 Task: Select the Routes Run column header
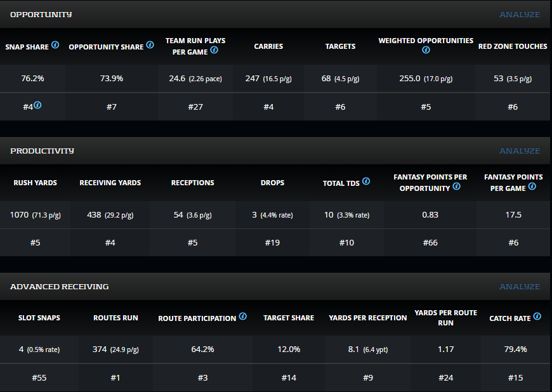[x=115, y=318]
